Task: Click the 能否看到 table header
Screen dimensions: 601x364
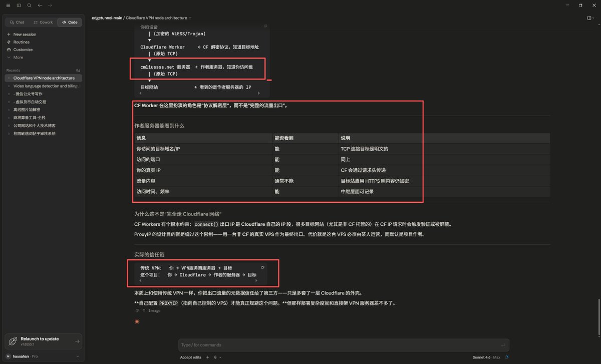Action: click(306, 138)
